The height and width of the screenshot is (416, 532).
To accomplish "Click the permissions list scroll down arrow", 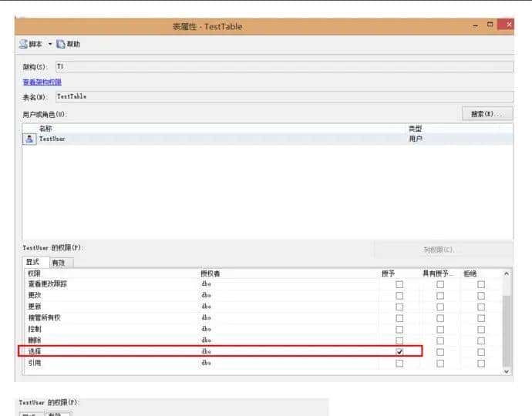I will (507, 371).
